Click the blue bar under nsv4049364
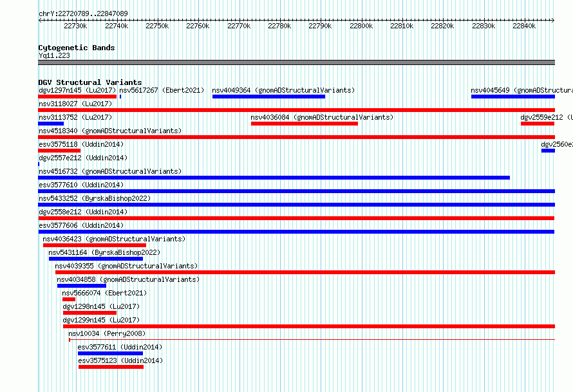The width and height of the screenshot is (573, 392). coord(268,97)
